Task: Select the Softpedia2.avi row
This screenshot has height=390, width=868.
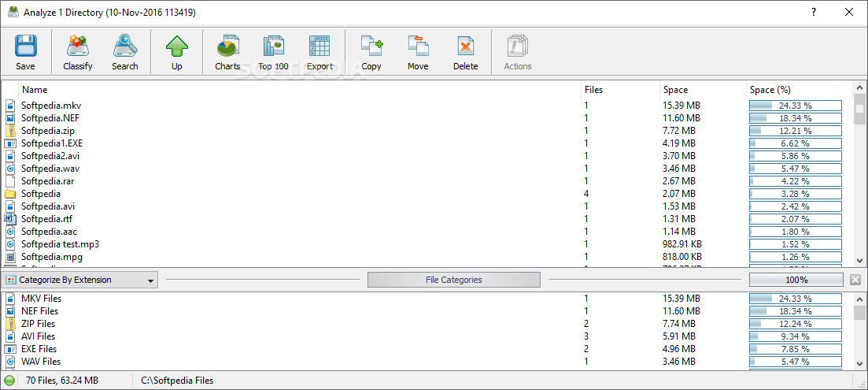Action: click(x=427, y=156)
